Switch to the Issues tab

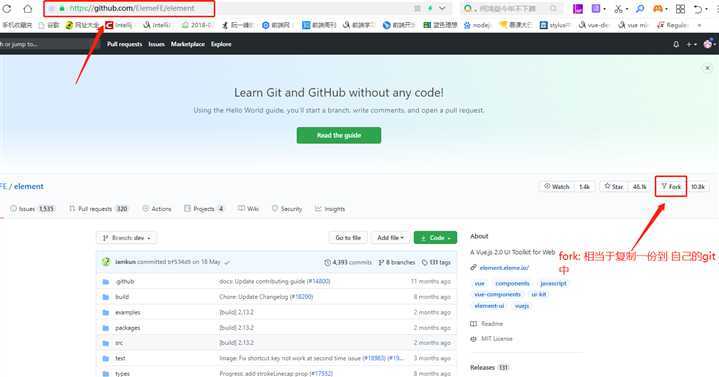(x=32, y=209)
